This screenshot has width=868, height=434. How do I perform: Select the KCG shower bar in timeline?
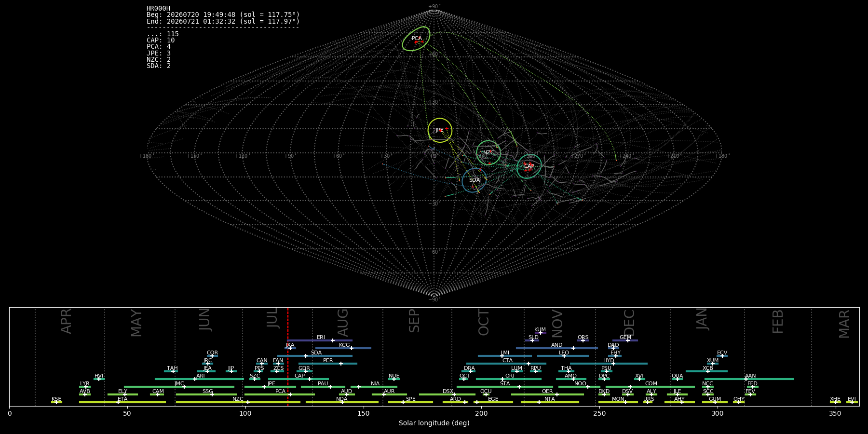pyautogui.click(x=343, y=348)
